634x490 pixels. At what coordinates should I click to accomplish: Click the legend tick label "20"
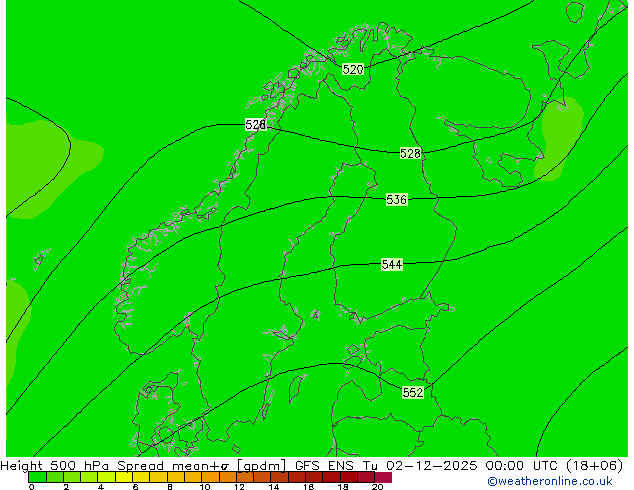(x=377, y=487)
